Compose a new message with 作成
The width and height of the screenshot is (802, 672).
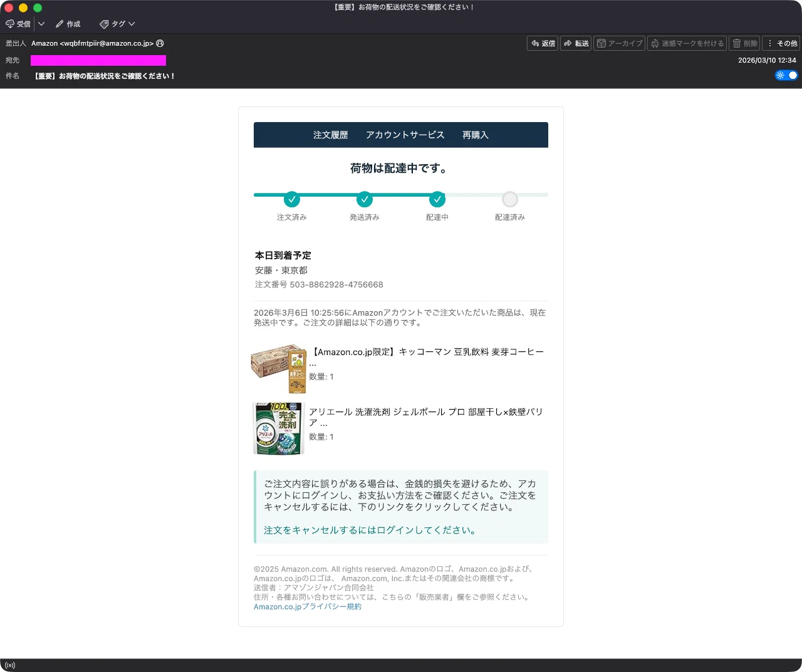[x=68, y=24]
